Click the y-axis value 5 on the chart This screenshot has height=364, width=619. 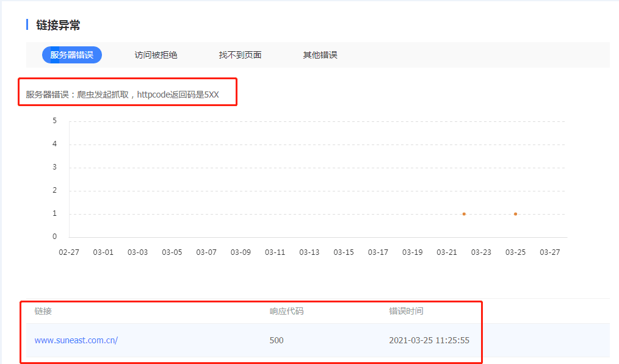coord(54,120)
